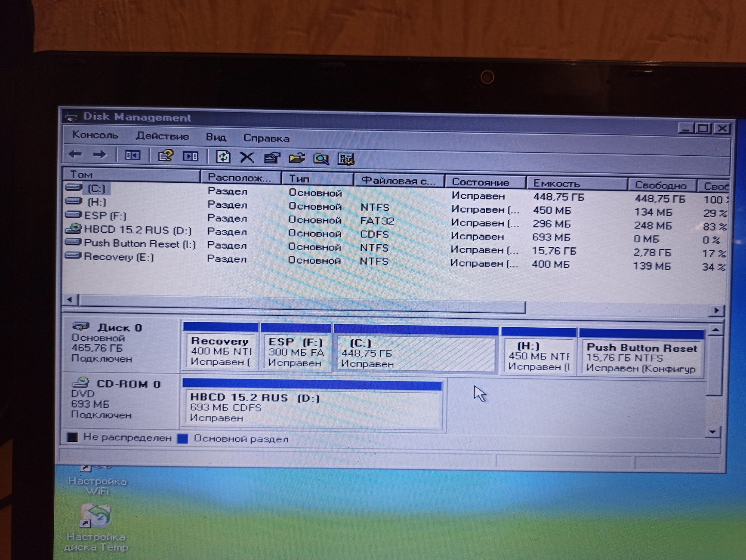Toggle the action pane icon
The height and width of the screenshot is (560, 746).
[190, 156]
